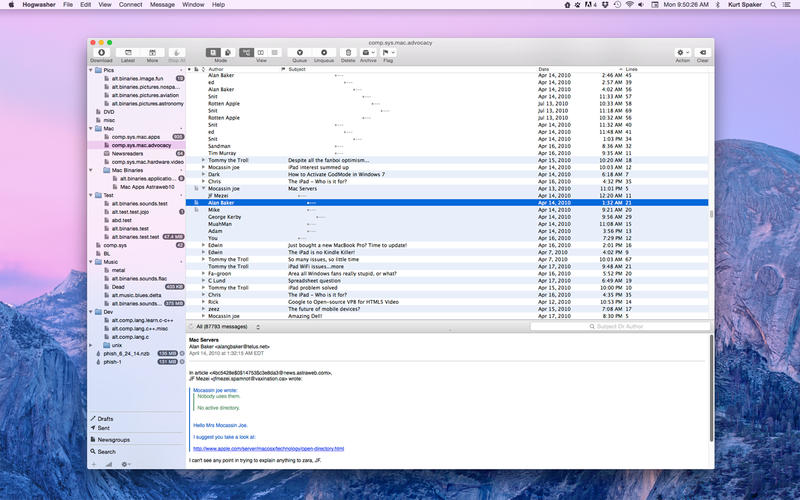Image resolution: width=800 pixels, height=500 pixels.
Task: Toggle the first View layout button
Action: click(247, 52)
